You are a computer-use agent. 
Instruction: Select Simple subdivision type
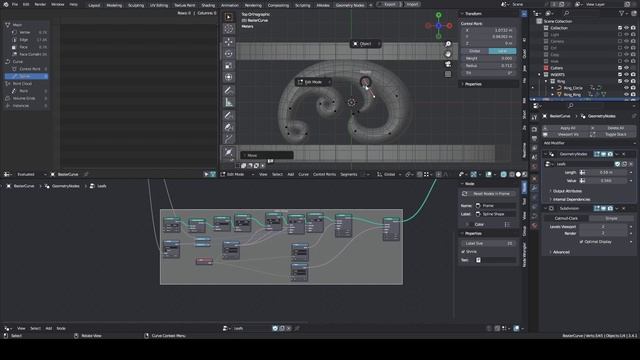coord(611,218)
